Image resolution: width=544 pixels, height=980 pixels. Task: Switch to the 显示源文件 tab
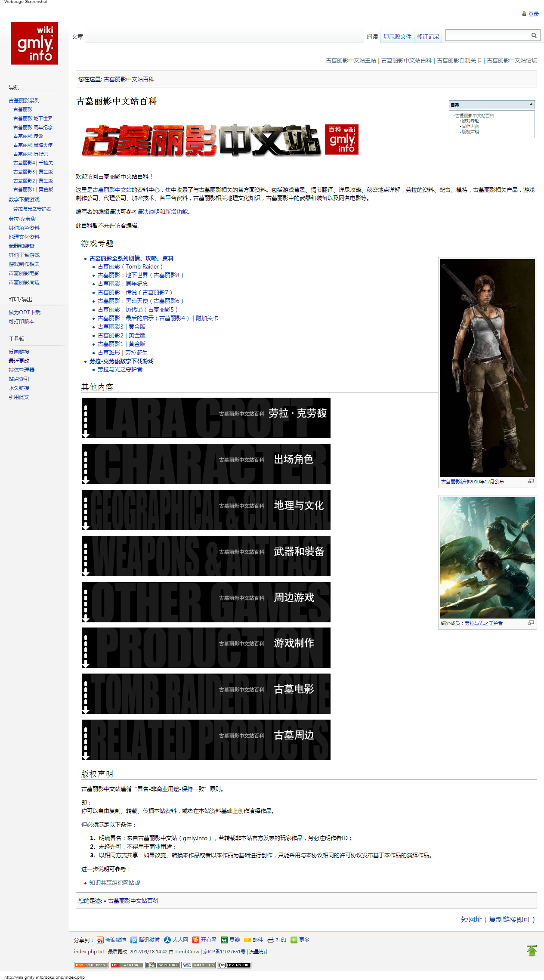coord(397,37)
